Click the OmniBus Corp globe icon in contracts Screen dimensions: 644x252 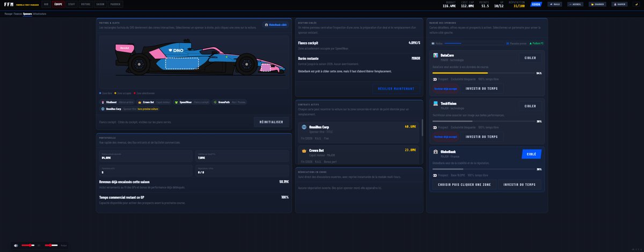[x=304, y=128]
